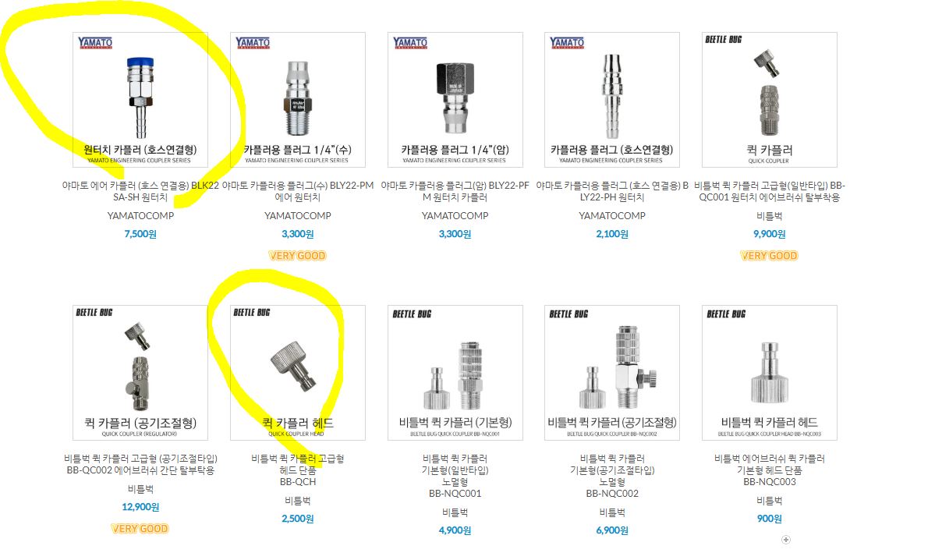Screen dimensions: 935x560
Task: Open the quick coupler head thumbnail
Action: [298, 373]
